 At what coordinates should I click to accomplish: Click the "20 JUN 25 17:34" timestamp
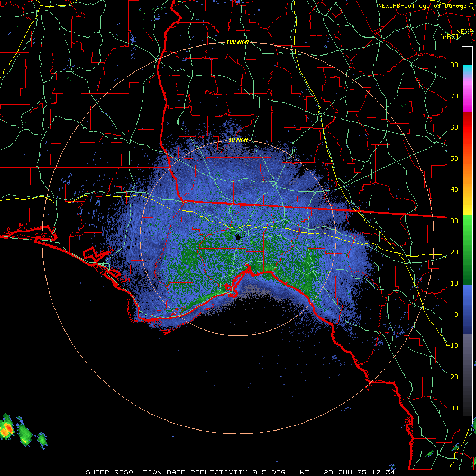[359, 472]
